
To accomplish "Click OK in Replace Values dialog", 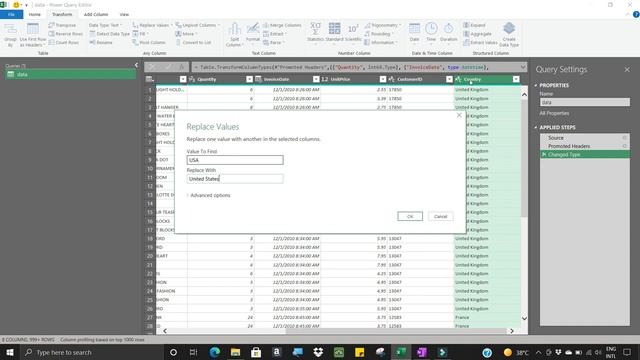I will tap(410, 216).
